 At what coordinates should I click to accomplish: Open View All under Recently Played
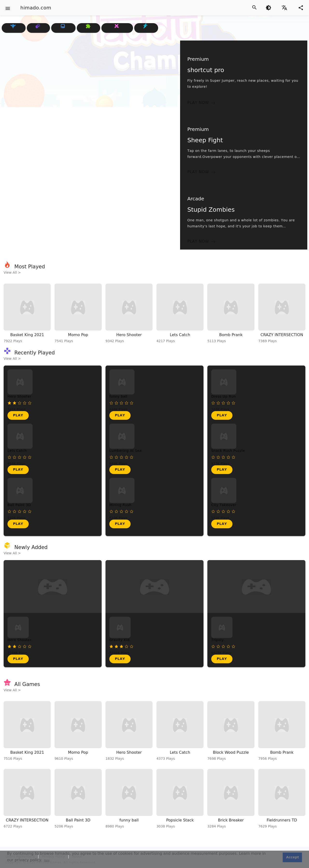(x=12, y=359)
